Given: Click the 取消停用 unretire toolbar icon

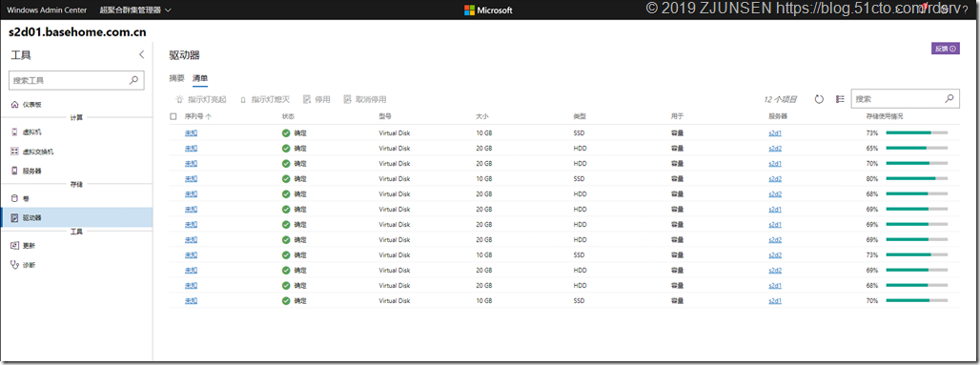Looking at the screenshot, I should coord(348,99).
